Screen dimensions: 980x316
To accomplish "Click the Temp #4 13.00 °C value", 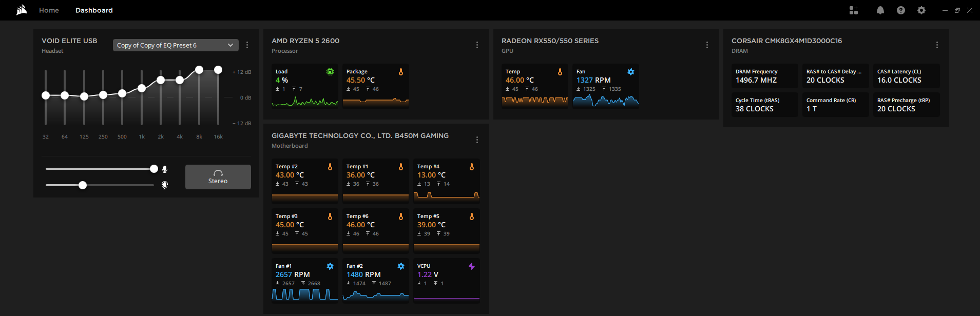I will point(431,175).
